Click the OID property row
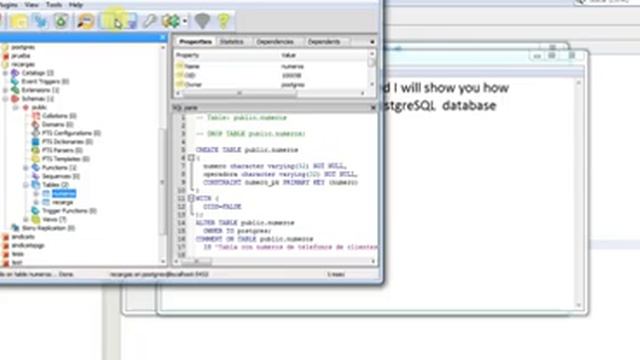Viewport: 640px width, 360px height. pyautogui.click(x=271, y=76)
